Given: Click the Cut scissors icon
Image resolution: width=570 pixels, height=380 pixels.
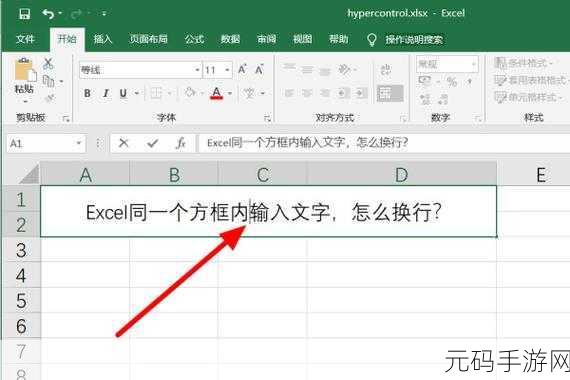Looking at the screenshot, I should [48, 64].
